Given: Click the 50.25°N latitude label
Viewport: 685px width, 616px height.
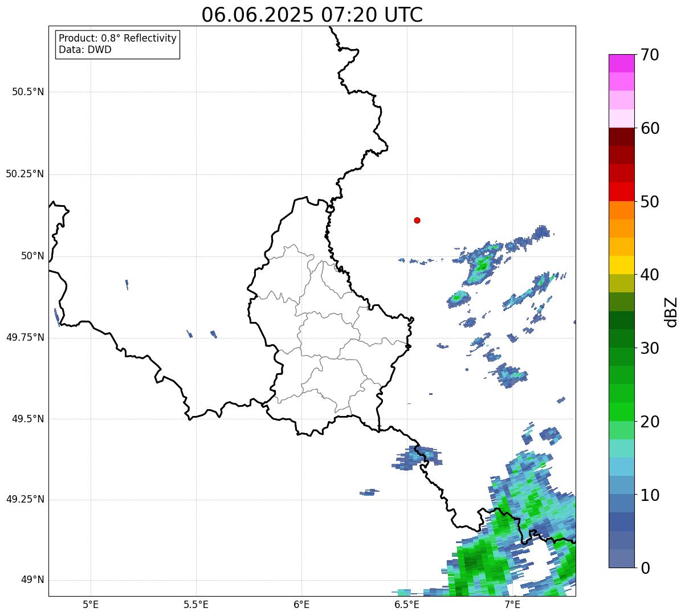Looking at the screenshot, I should (x=25, y=174).
